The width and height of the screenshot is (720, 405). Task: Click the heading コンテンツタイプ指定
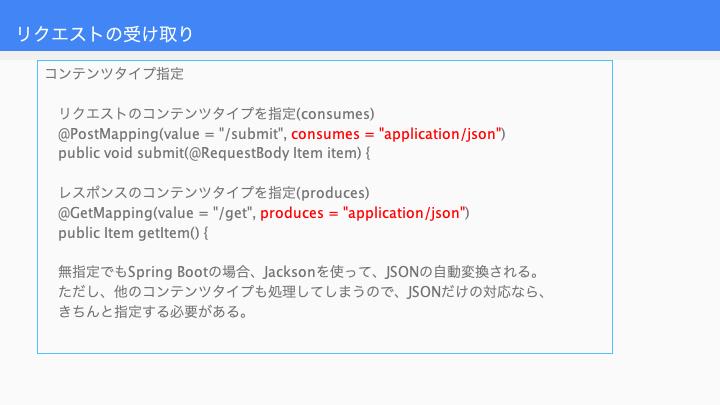(x=114, y=73)
